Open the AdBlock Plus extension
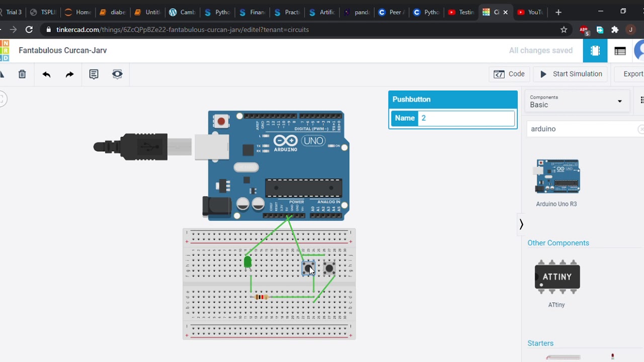Image resolution: width=644 pixels, height=362 pixels. tap(584, 30)
